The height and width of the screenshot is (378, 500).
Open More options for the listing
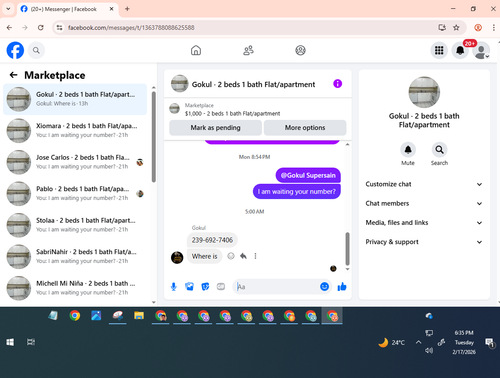[305, 128]
